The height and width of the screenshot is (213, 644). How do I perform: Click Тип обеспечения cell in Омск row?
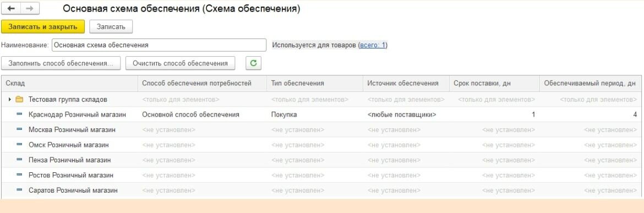(x=315, y=145)
